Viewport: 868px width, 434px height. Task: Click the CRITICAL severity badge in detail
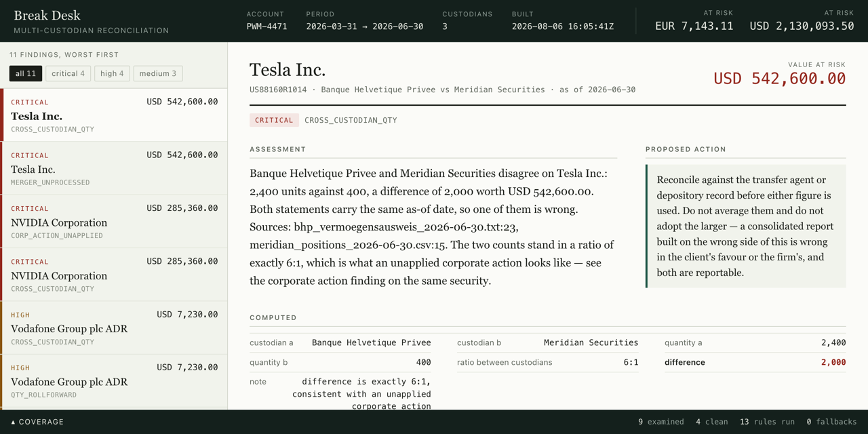coord(274,120)
